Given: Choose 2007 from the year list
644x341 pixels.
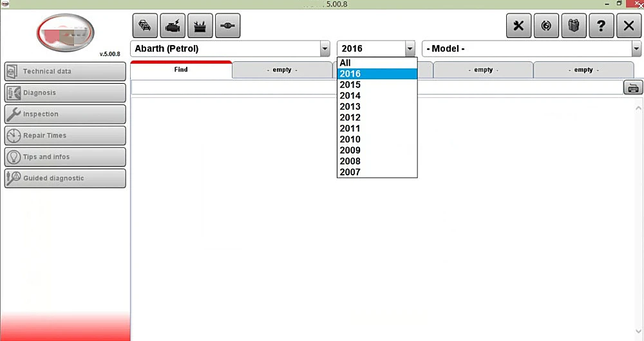Looking at the screenshot, I should (377, 172).
